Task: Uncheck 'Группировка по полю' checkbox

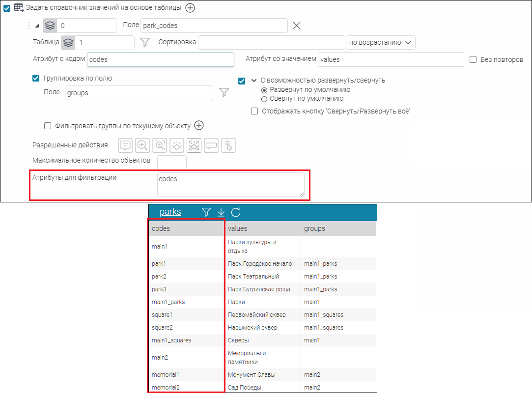Action: [36, 78]
